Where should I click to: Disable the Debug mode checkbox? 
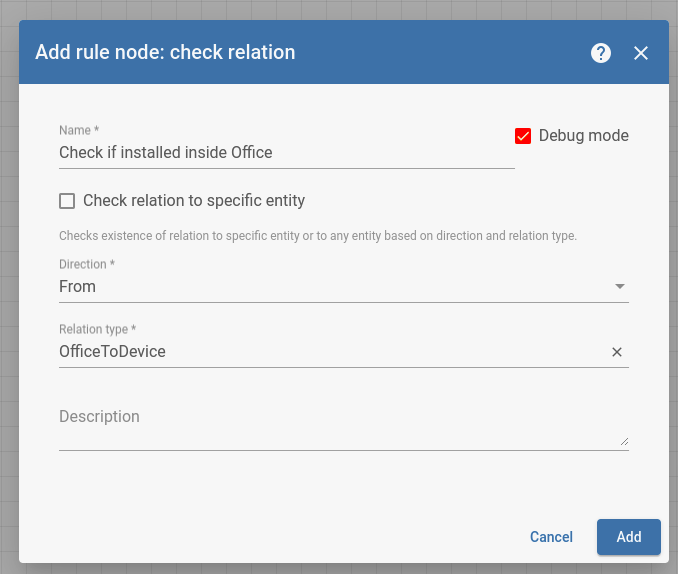coord(523,136)
